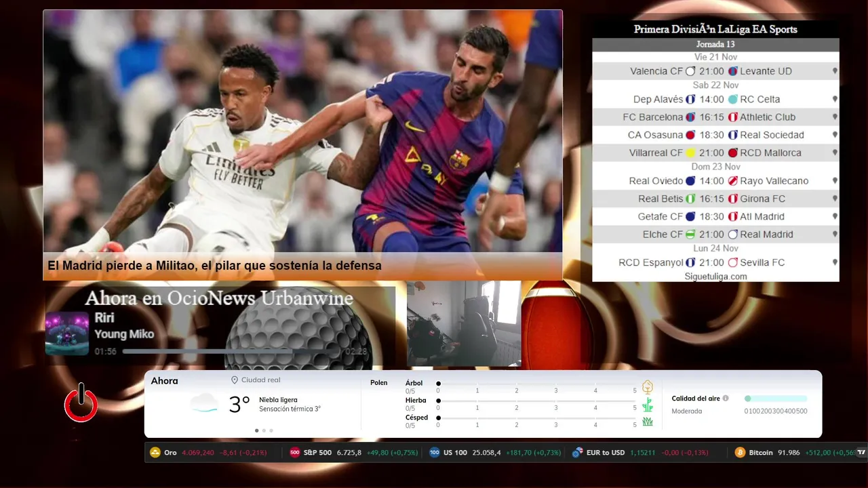The width and height of the screenshot is (868, 488).
Task: Open the Siguetuliga.com link
Action: (x=715, y=277)
